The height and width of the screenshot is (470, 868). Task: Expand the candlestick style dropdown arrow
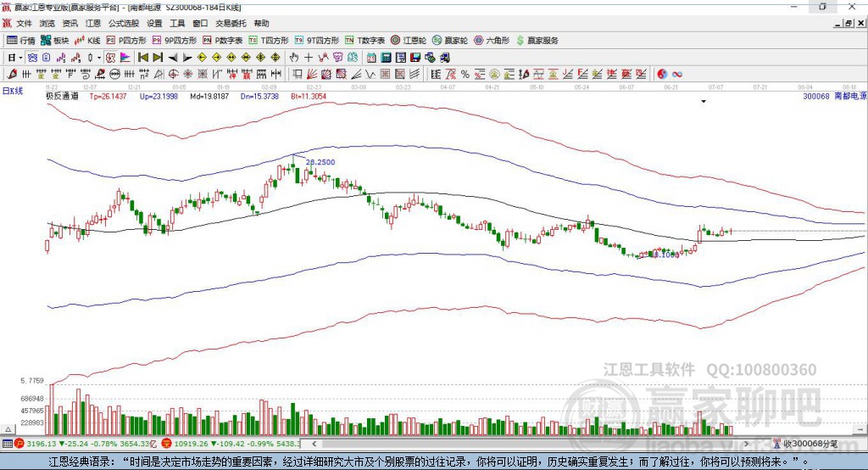pos(99,58)
